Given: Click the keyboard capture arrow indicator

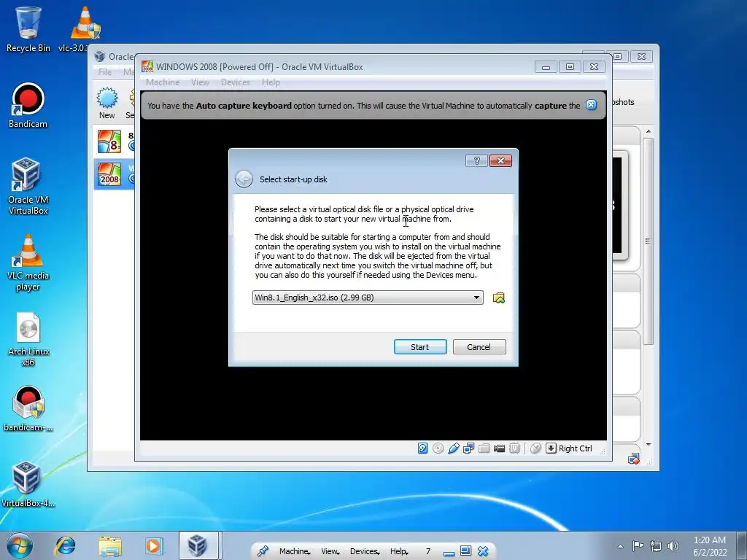Looking at the screenshot, I should pos(551,448).
